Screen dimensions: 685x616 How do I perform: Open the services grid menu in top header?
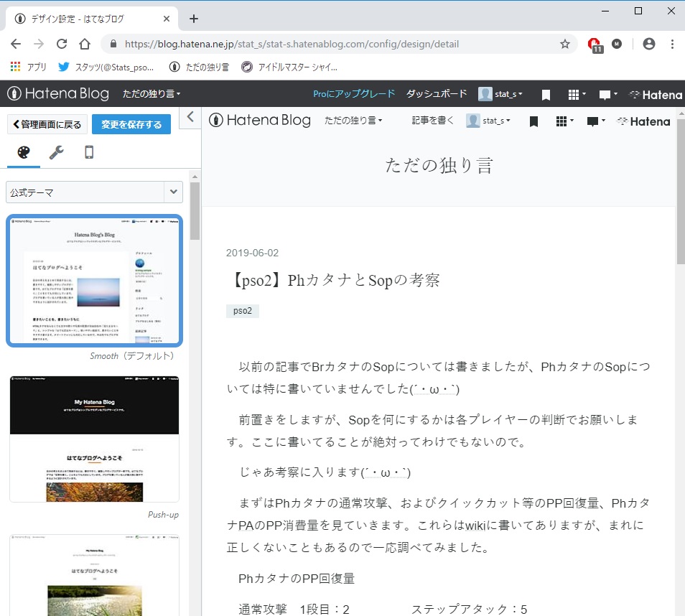(577, 94)
